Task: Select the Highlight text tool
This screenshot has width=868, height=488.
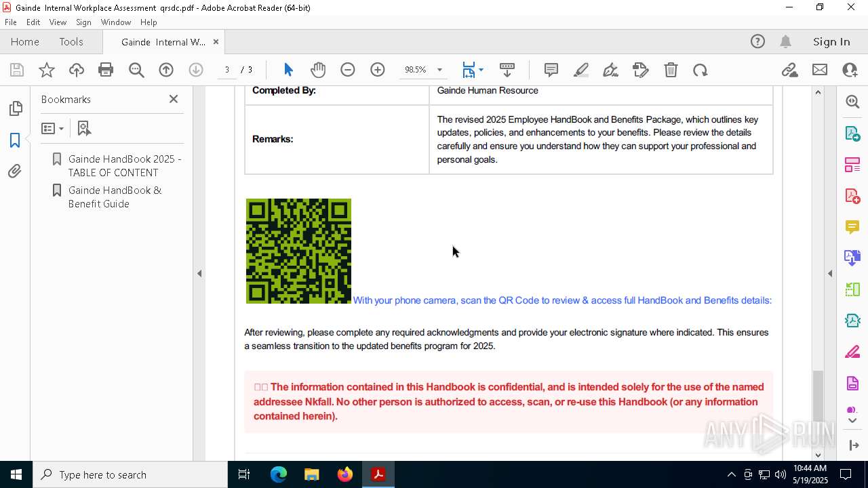Action: click(581, 70)
